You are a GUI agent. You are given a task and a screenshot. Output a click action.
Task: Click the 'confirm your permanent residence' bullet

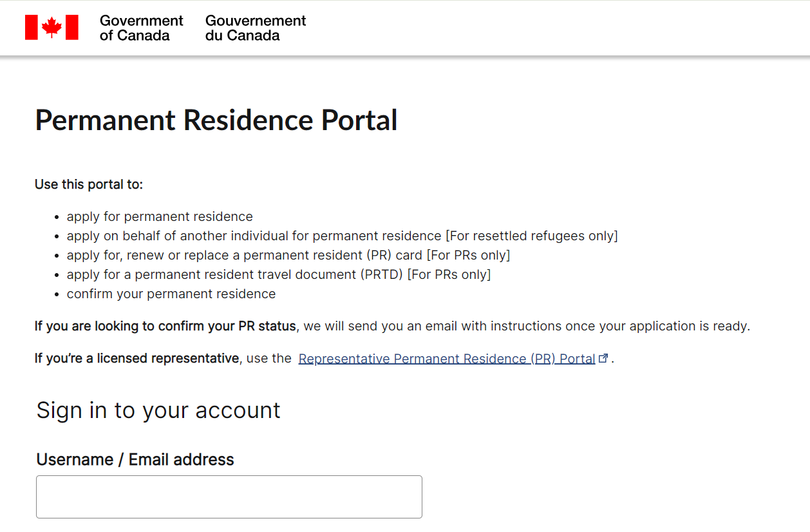point(171,294)
